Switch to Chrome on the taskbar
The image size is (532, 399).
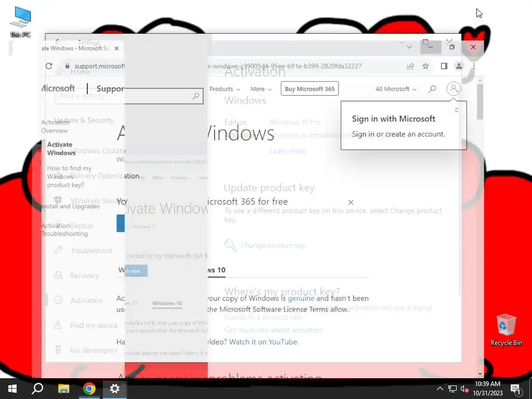(89, 389)
